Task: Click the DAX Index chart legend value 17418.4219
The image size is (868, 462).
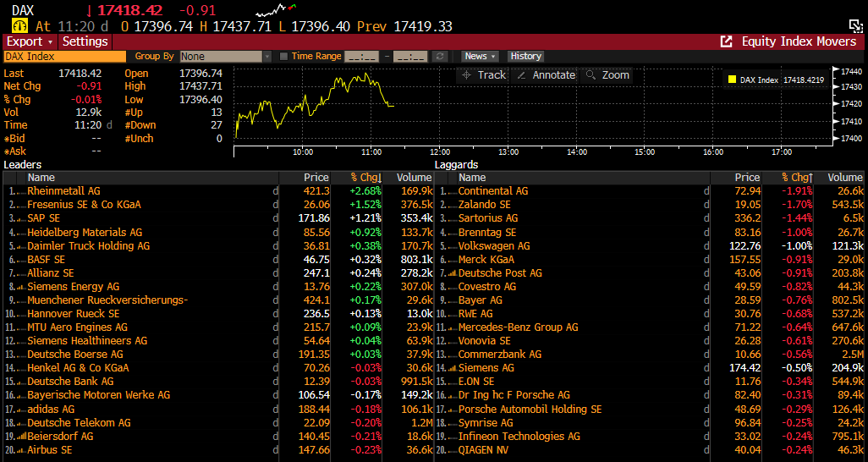Action: 804,80
